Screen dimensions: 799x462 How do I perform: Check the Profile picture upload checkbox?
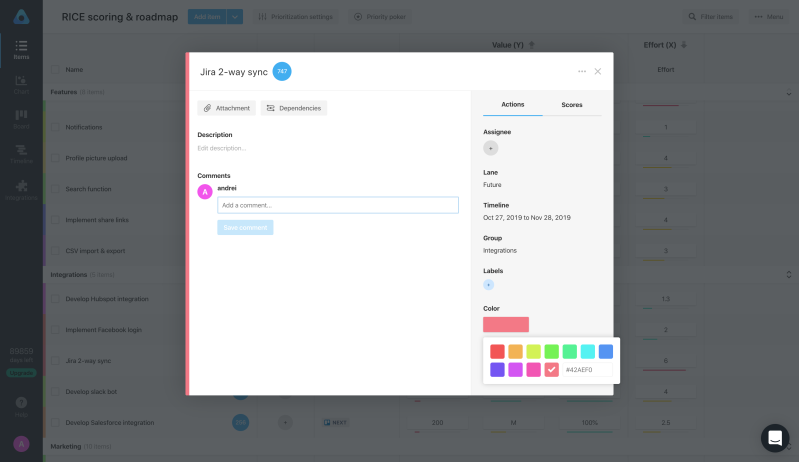(x=55, y=158)
